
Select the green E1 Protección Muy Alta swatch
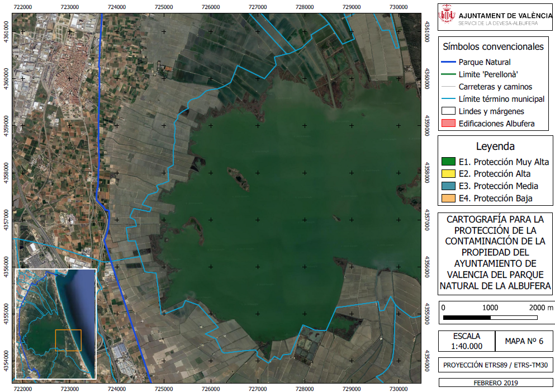point(448,162)
